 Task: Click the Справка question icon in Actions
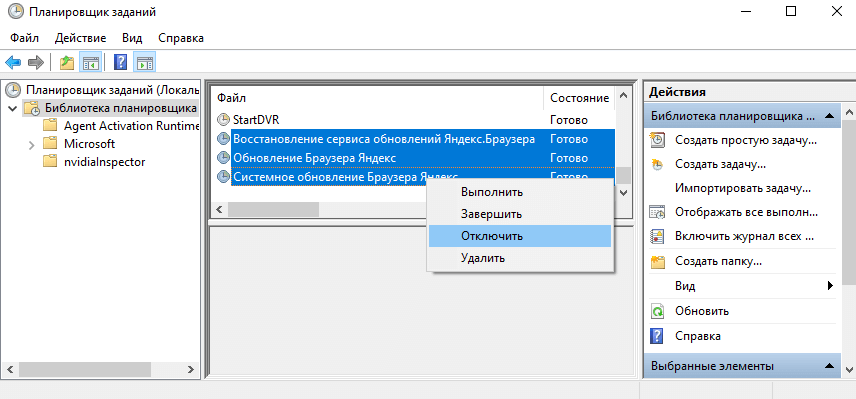[658, 336]
